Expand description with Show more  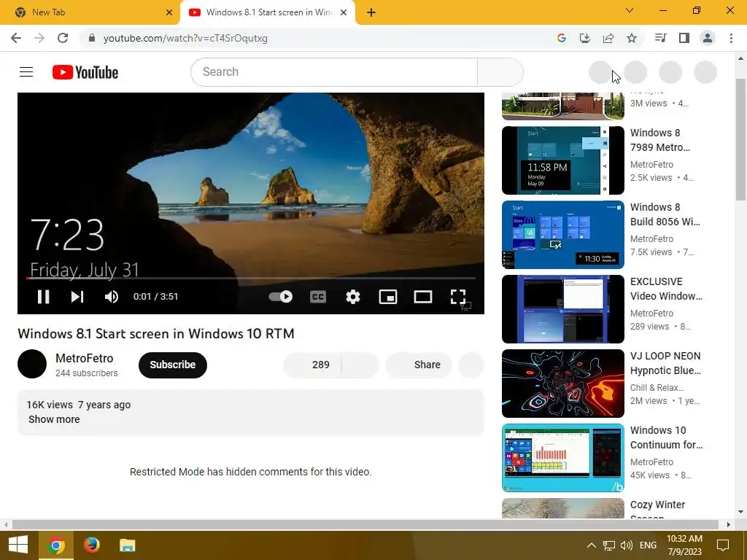pyautogui.click(x=54, y=419)
